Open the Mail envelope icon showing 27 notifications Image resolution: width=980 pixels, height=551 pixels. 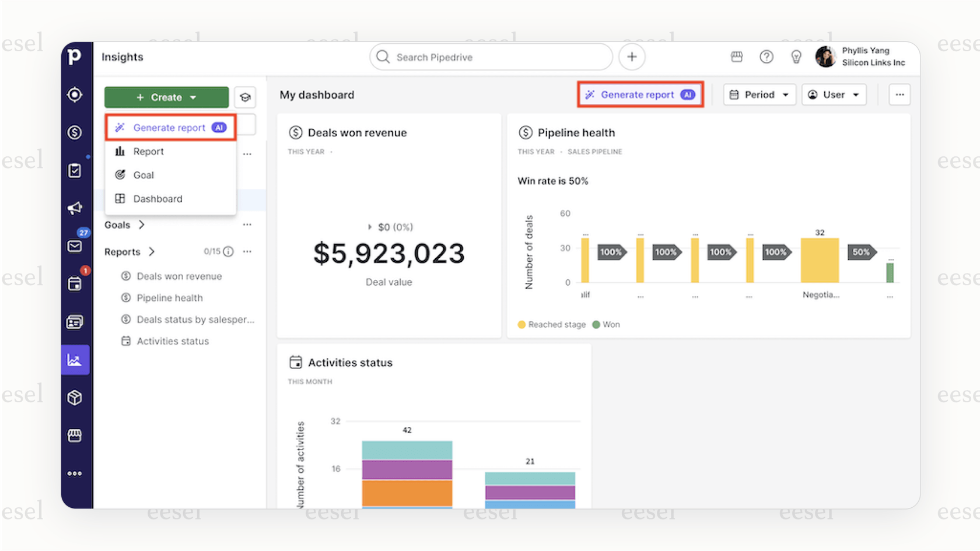(75, 246)
